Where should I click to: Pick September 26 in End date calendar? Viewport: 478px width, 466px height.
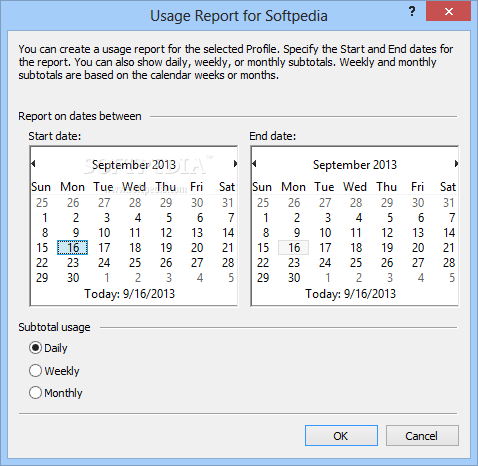[387, 263]
